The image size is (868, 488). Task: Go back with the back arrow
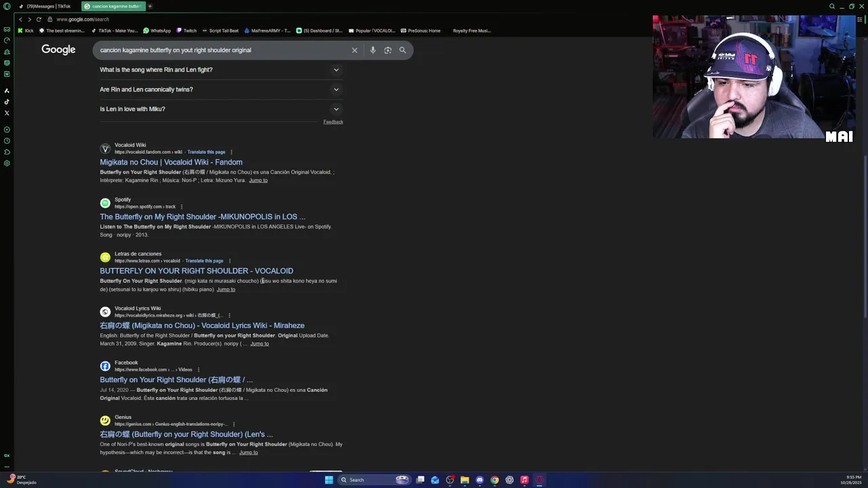click(x=21, y=19)
